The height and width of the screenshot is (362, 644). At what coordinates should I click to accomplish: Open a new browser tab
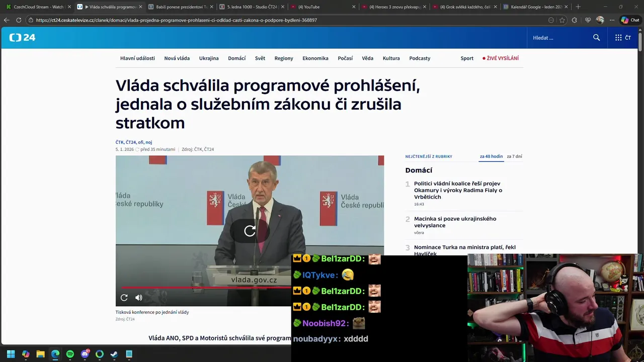(578, 7)
